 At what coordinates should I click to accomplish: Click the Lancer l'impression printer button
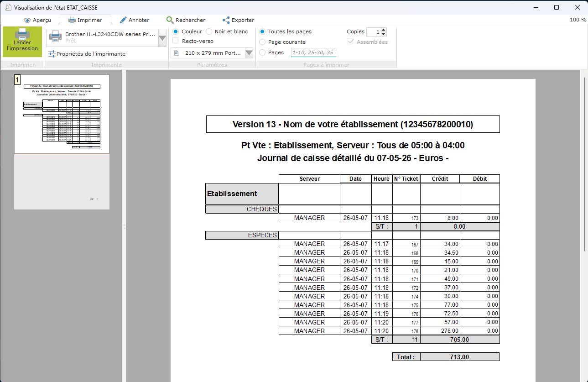point(22,42)
